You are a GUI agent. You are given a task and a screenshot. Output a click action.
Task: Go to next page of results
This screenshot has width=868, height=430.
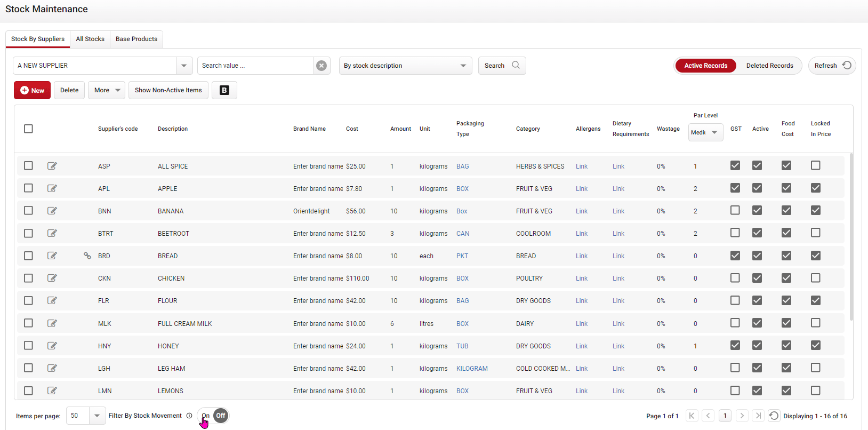(742, 416)
